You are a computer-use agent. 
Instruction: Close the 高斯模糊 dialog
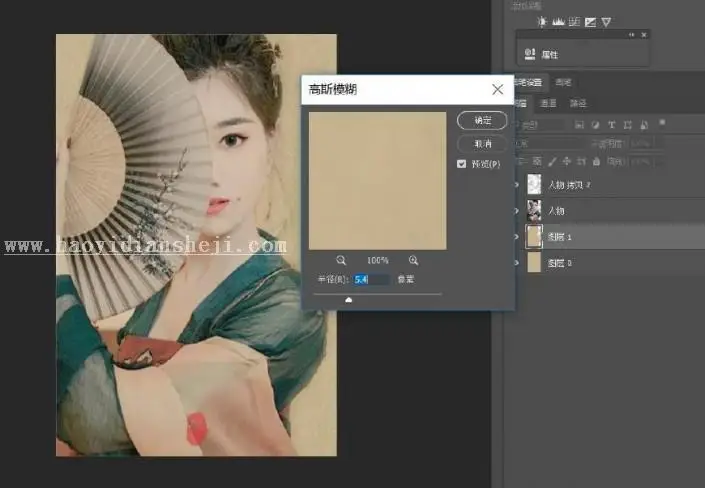[497, 90]
